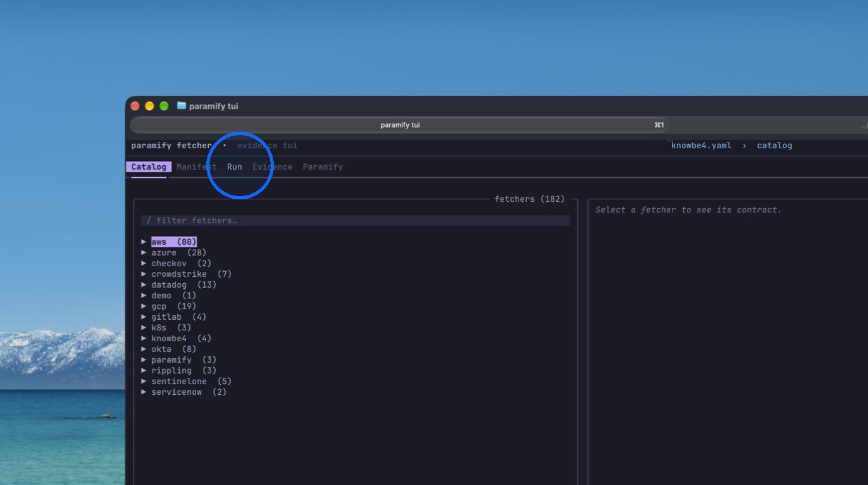Go to the Evidence tab
868x485 pixels.
(273, 167)
